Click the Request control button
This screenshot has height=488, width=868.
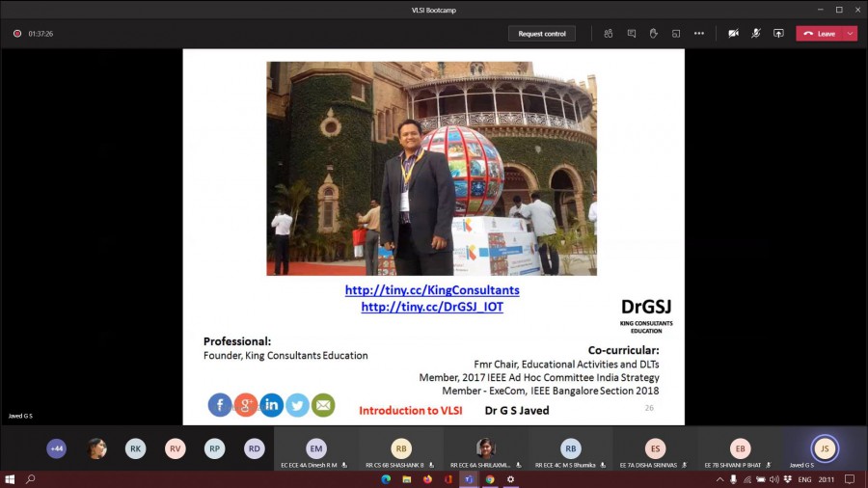pyautogui.click(x=542, y=33)
